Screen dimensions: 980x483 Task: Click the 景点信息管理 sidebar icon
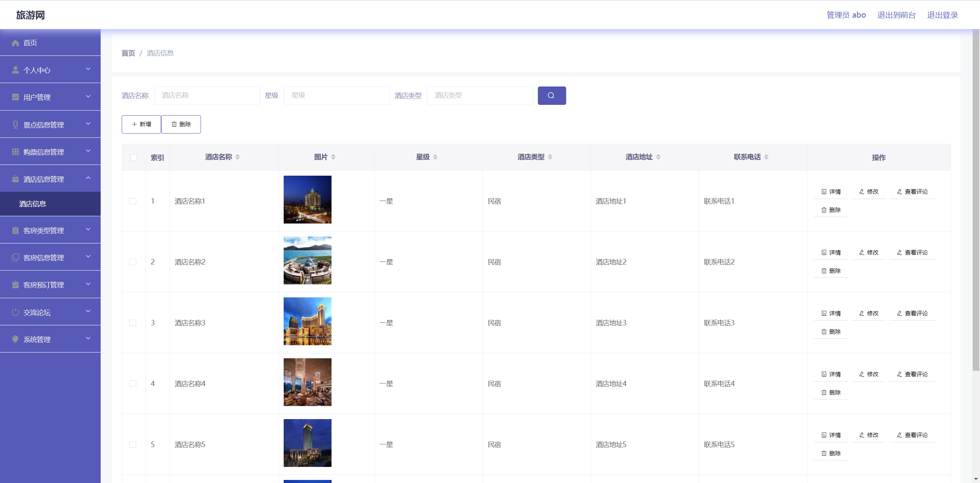point(15,124)
